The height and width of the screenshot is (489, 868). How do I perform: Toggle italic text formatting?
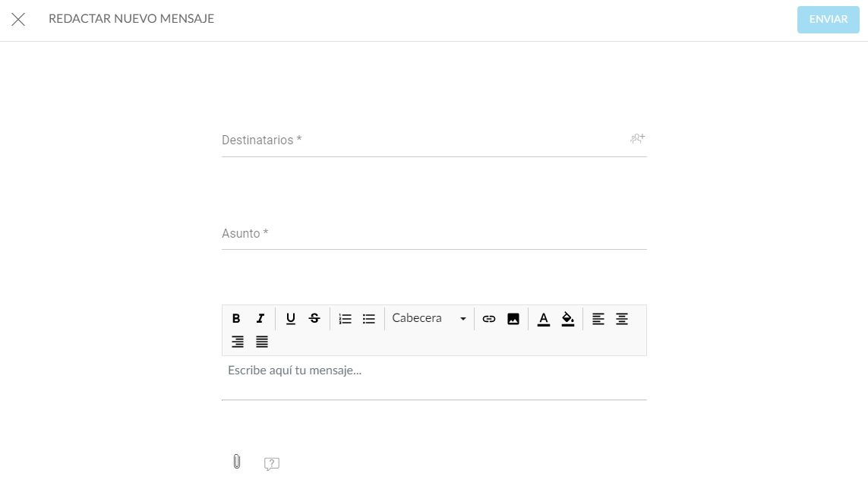[260, 319]
